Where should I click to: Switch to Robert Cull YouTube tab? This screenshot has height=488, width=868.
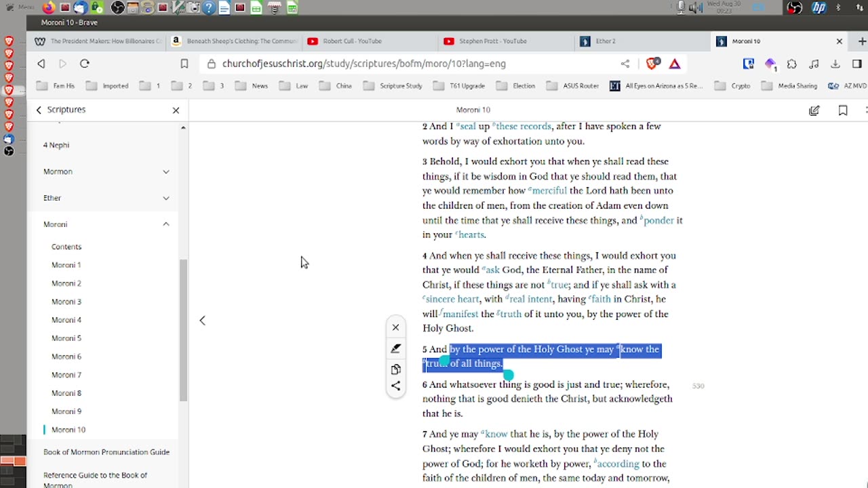pos(370,41)
